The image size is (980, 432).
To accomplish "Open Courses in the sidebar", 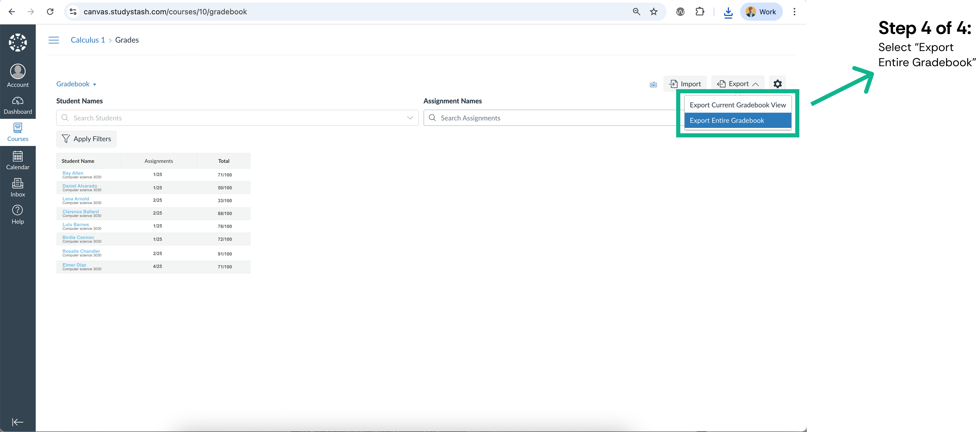I will coord(17,132).
